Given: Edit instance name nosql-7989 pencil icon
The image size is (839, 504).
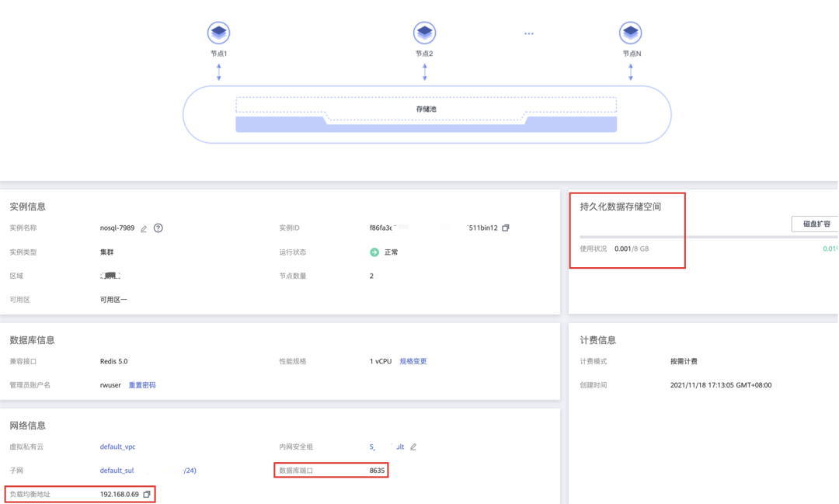Looking at the screenshot, I should point(144,228).
